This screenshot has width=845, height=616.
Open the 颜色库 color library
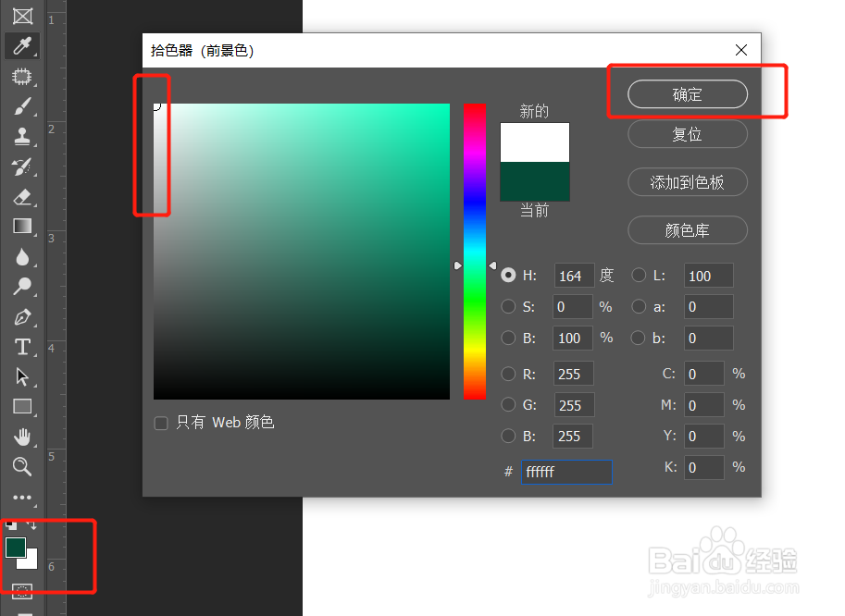(688, 230)
